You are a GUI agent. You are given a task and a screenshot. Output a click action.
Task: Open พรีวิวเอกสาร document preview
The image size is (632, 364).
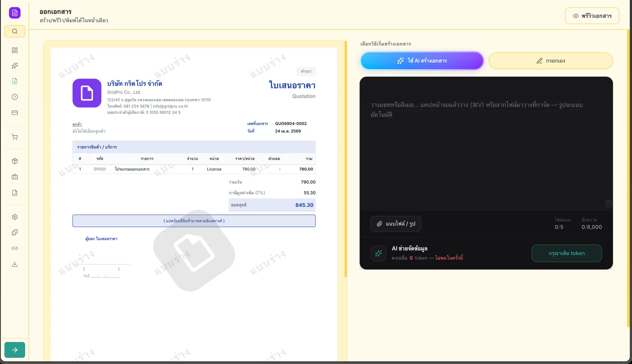coord(592,15)
